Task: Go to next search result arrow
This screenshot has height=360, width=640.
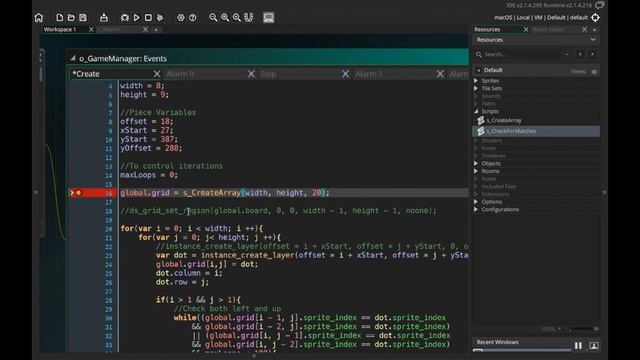Action: 592,54
